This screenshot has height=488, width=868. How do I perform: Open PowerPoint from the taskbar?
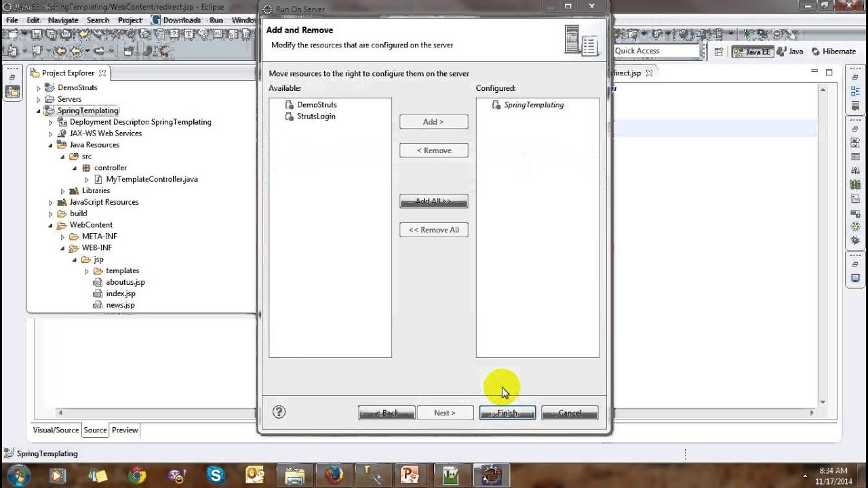point(410,475)
